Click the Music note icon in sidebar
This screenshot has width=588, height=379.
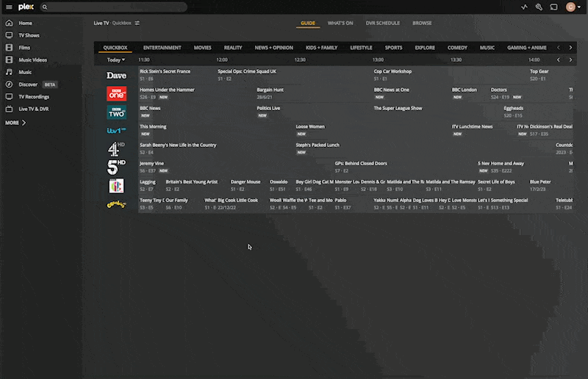9,72
